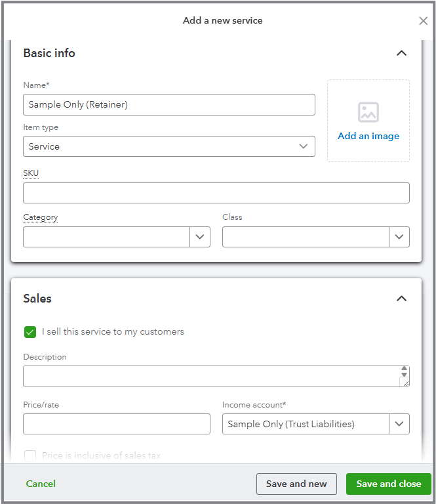Close the Add a new service dialog
436x504 pixels.
tap(423, 21)
